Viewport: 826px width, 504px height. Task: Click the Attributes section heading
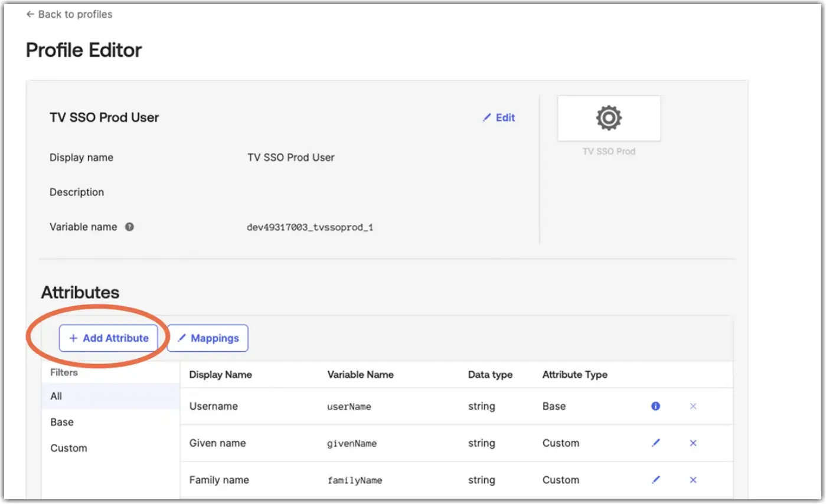[80, 292]
